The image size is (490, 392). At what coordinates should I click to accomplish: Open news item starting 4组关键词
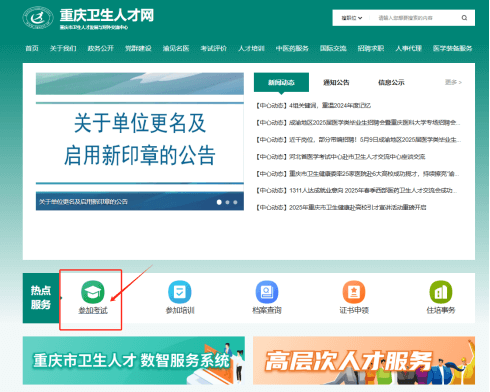coord(313,106)
